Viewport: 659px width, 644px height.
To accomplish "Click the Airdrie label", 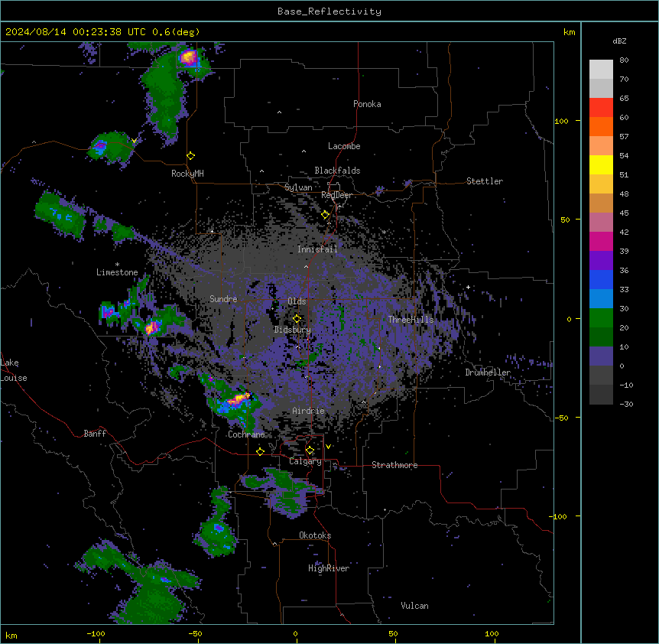I will tap(309, 411).
